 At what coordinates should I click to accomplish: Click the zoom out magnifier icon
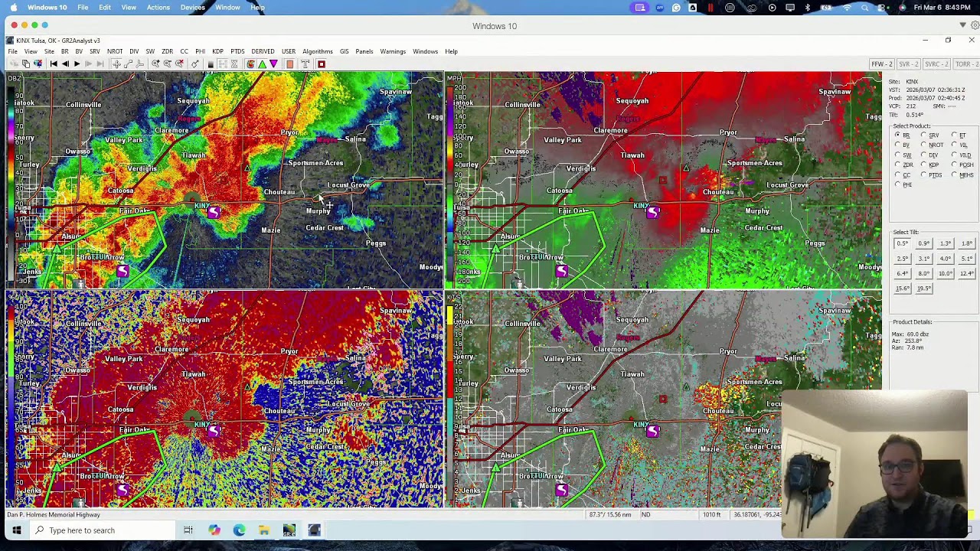click(167, 64)
